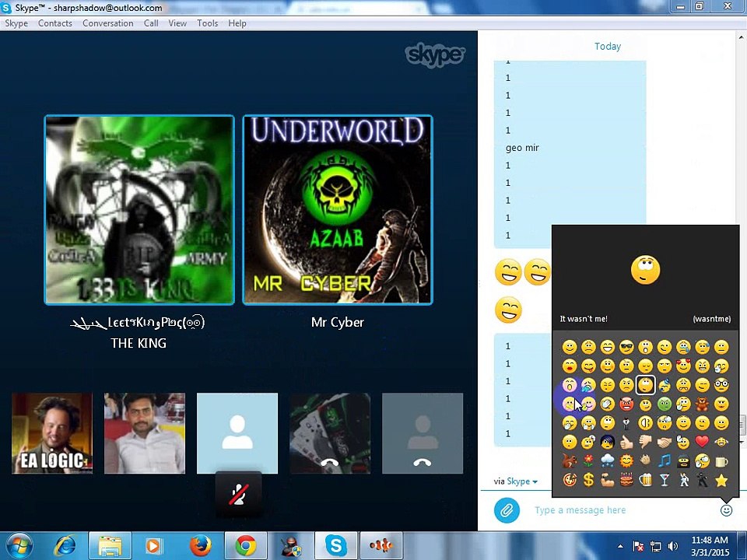The image size is (747, 560).
Task: Click the 'geo mir' chat message
Action: (522, 148)
